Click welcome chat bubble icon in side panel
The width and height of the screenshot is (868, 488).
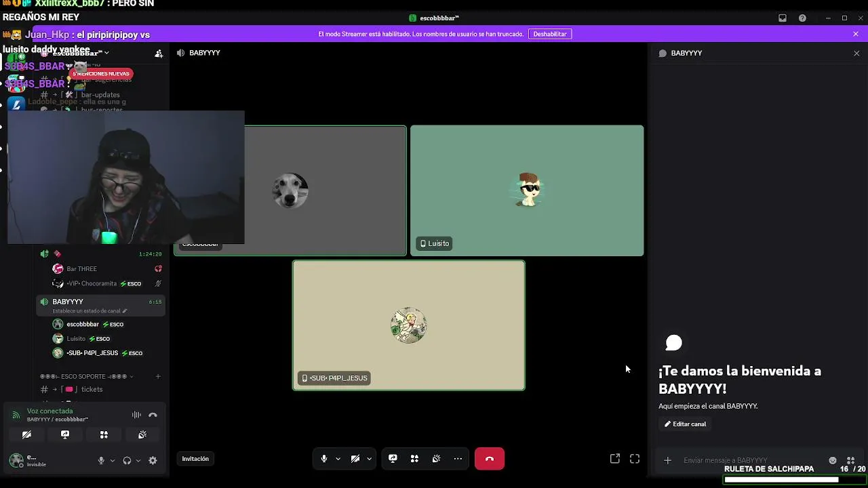pos(673,343)
